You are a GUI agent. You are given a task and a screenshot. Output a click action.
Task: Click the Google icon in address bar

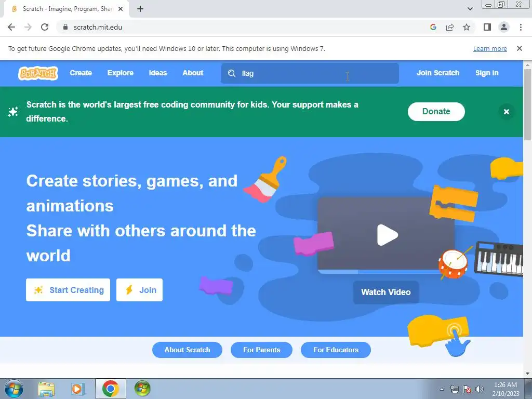pos(433,27)
